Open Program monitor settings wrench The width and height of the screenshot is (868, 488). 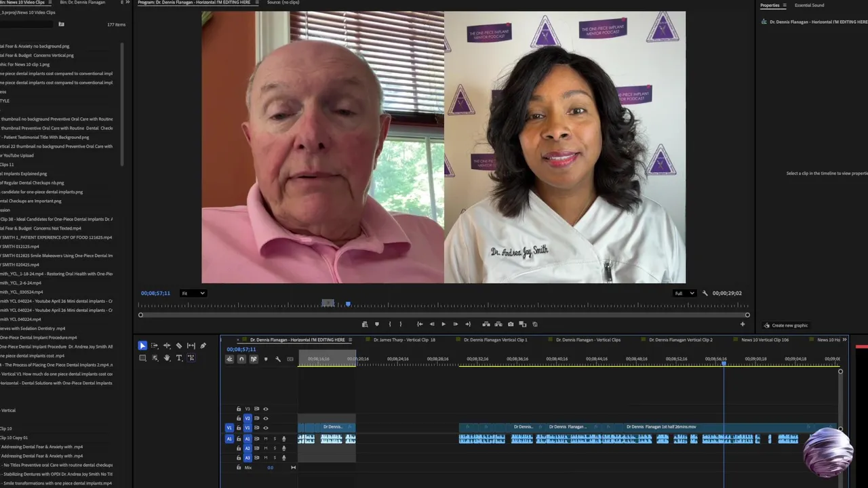pyautogui.click(x=705, y=293)
